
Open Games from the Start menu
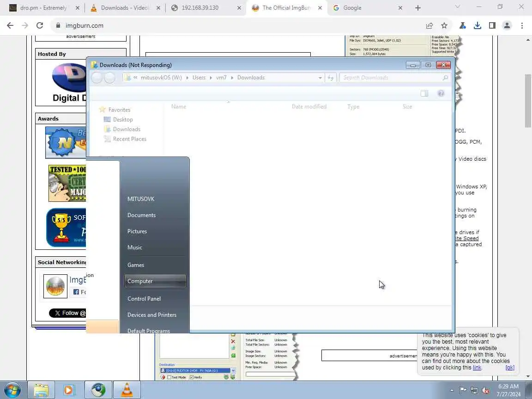(136, 265)
